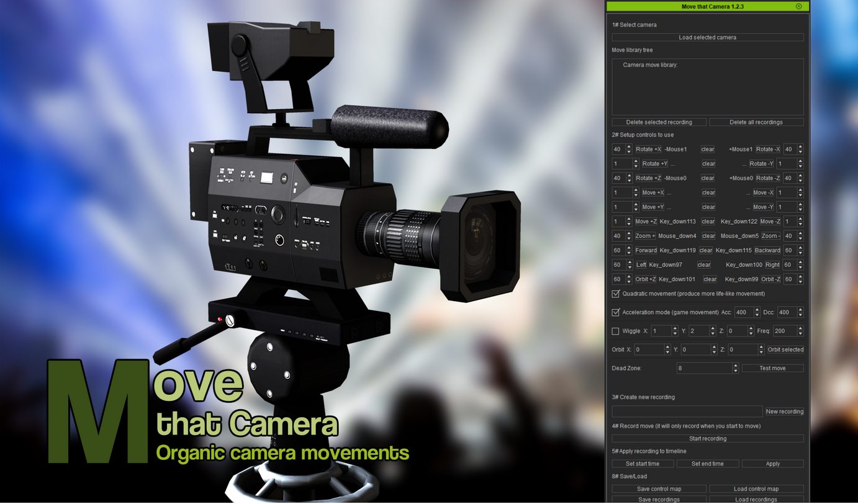This screenshot has height=504, width=858.
Task: Close the Move that Camera panel
Action: tap(798, 6)
